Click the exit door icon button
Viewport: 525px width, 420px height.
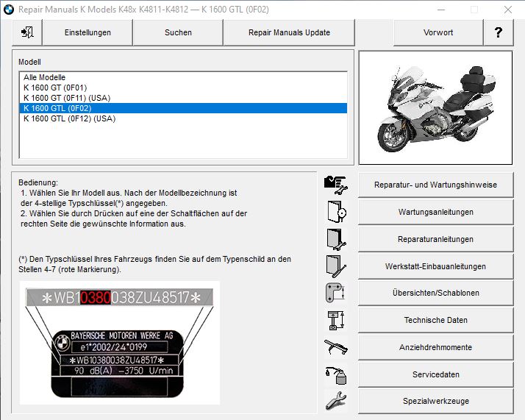[x=27, y=32]
